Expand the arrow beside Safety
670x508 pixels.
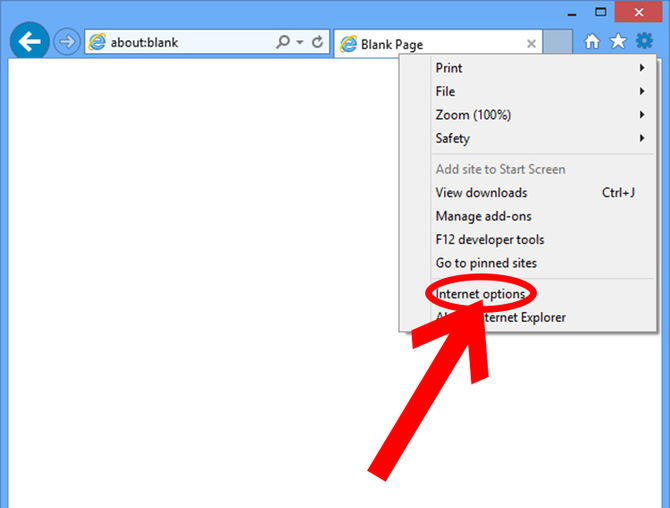(x=642, y=138)
